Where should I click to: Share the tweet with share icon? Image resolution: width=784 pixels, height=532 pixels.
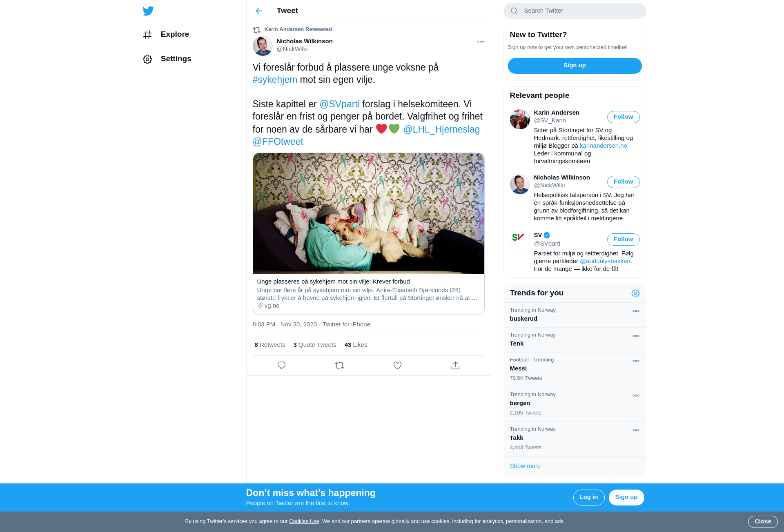pos(455,366)
